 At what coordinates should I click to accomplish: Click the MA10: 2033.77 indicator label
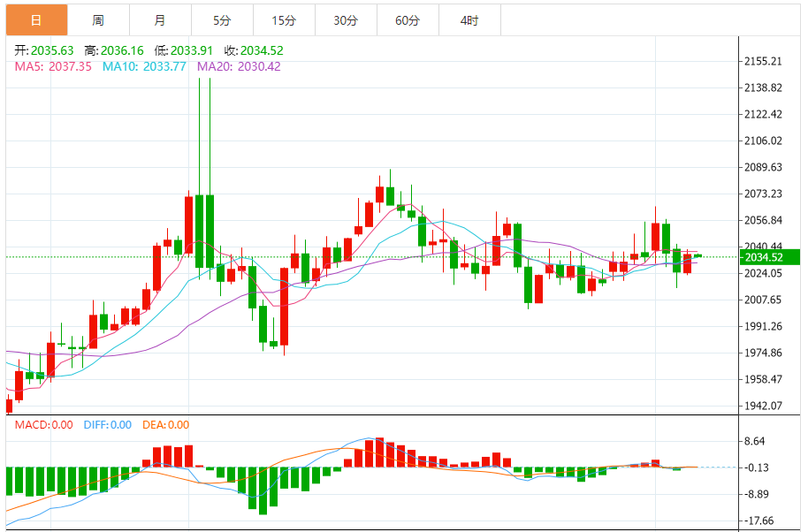144,66
